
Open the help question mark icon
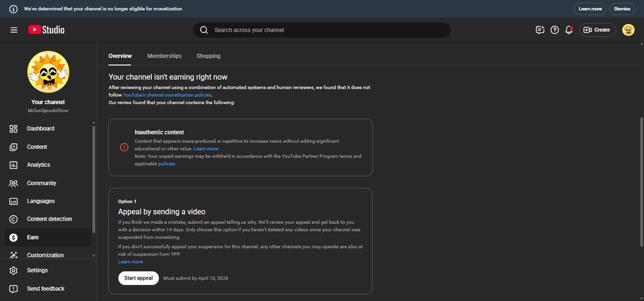coord(555,30)
